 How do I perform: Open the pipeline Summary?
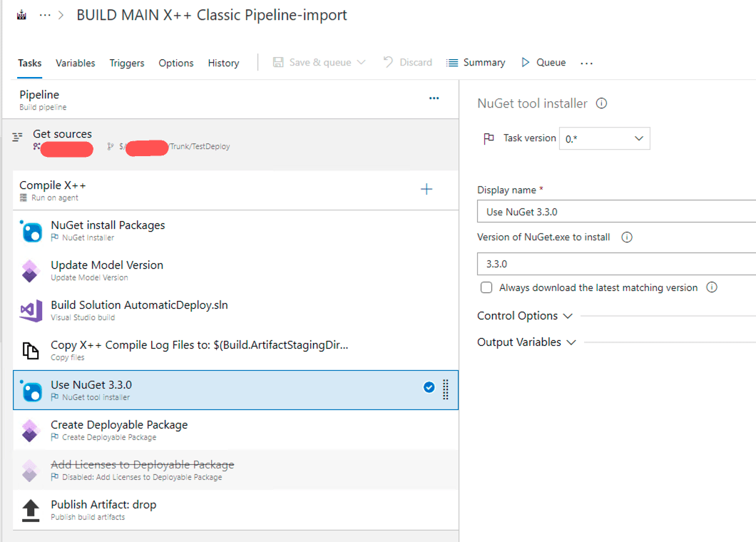[476, 62]
